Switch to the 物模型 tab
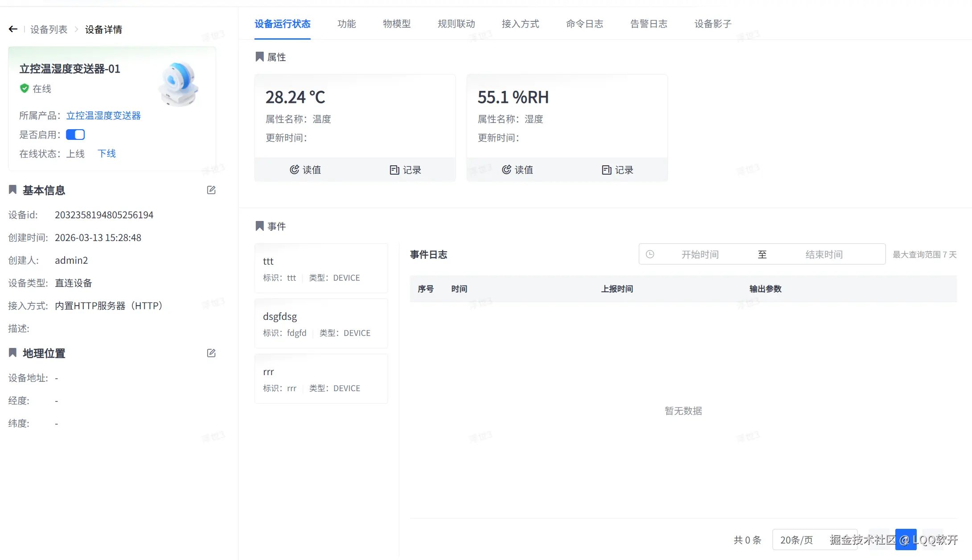 point(397,24)
